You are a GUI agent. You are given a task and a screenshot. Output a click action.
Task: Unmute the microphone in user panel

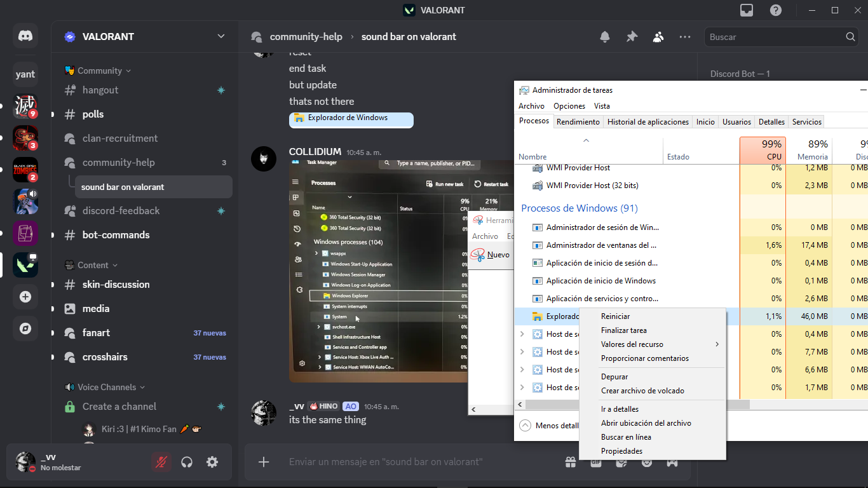(x=161, y=462)
